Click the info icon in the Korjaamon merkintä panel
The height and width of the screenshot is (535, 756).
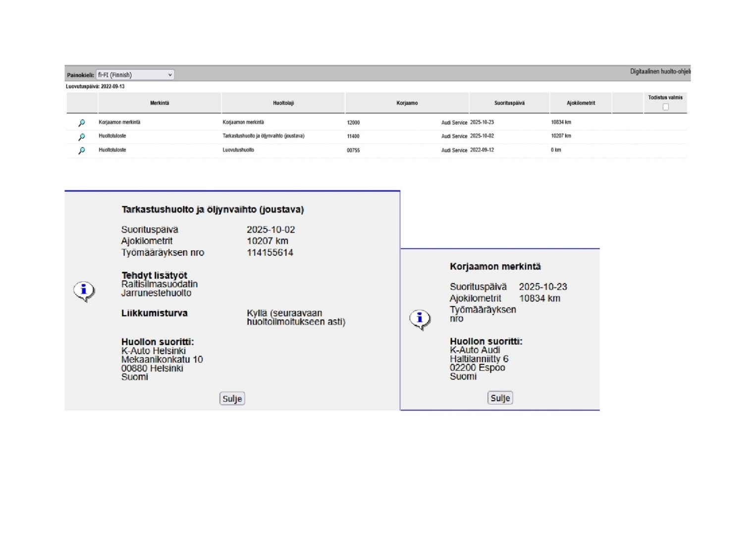[420, 319]
